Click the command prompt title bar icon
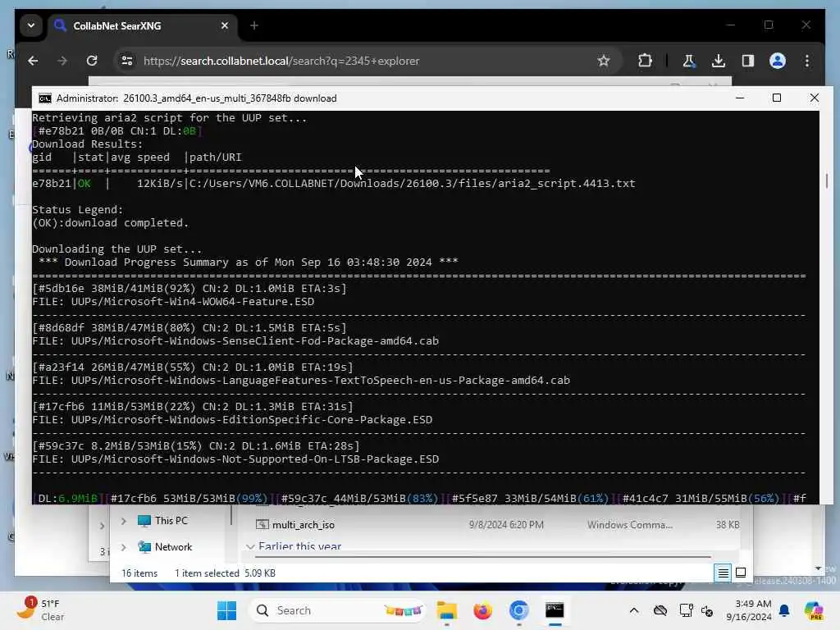Viewport: 840px width, 630px height. click(x=46, y=98)
